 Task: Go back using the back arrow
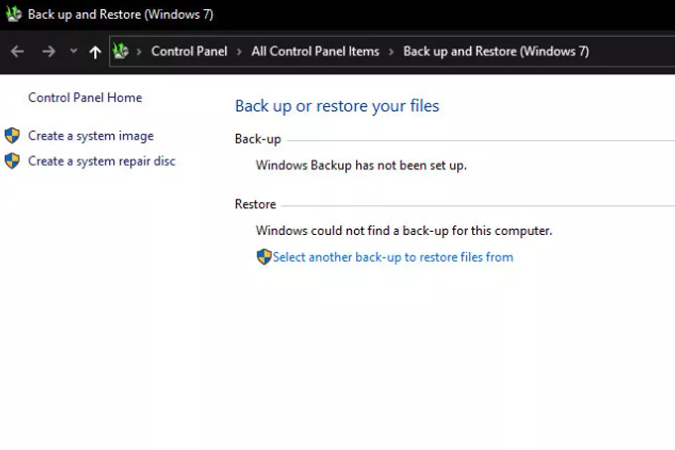17,51
